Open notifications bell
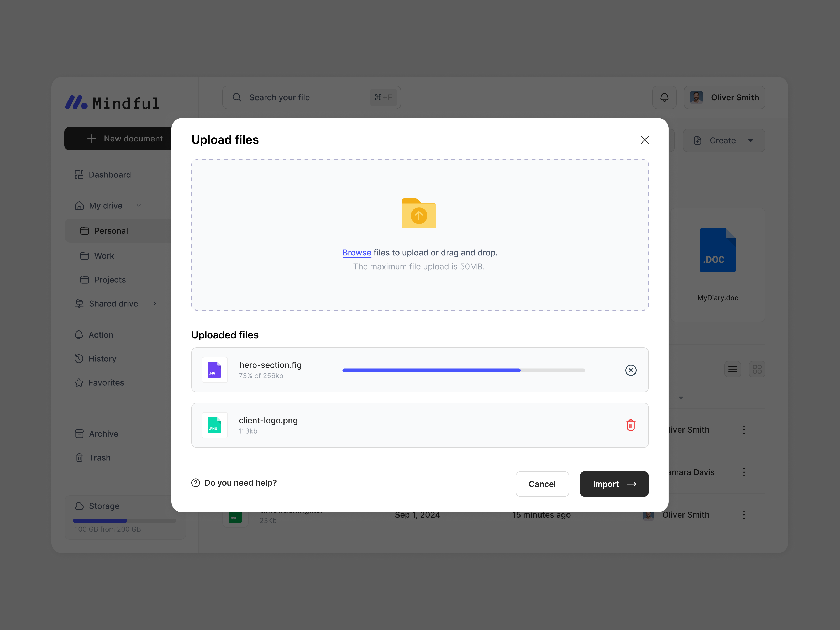The image size is (840, 630). [664, 97]
